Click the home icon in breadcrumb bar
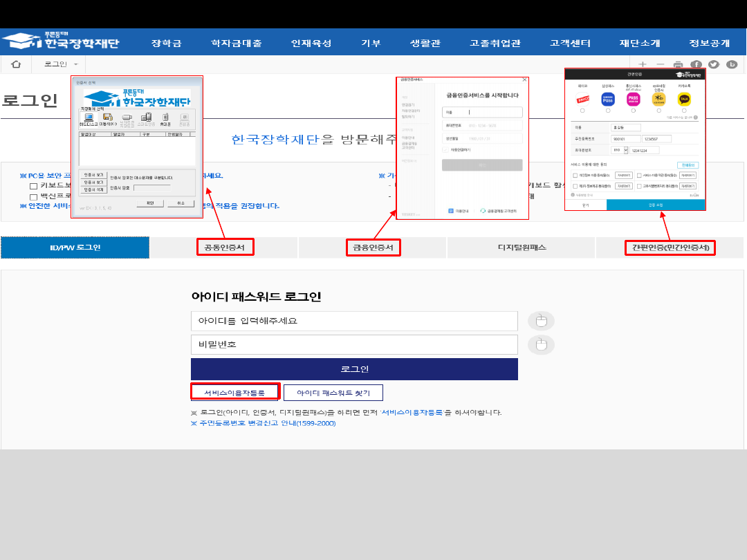Image resolution: width=747 pixels, height=560 pixels. point(16,64)
